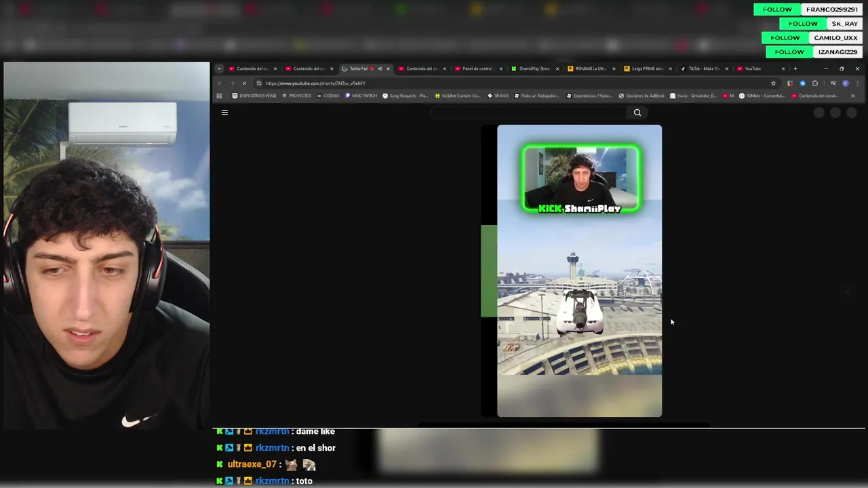Click FOLLOW next to SK_RAY
This screenshot has height=488, width=868.
tap(803, 24)
